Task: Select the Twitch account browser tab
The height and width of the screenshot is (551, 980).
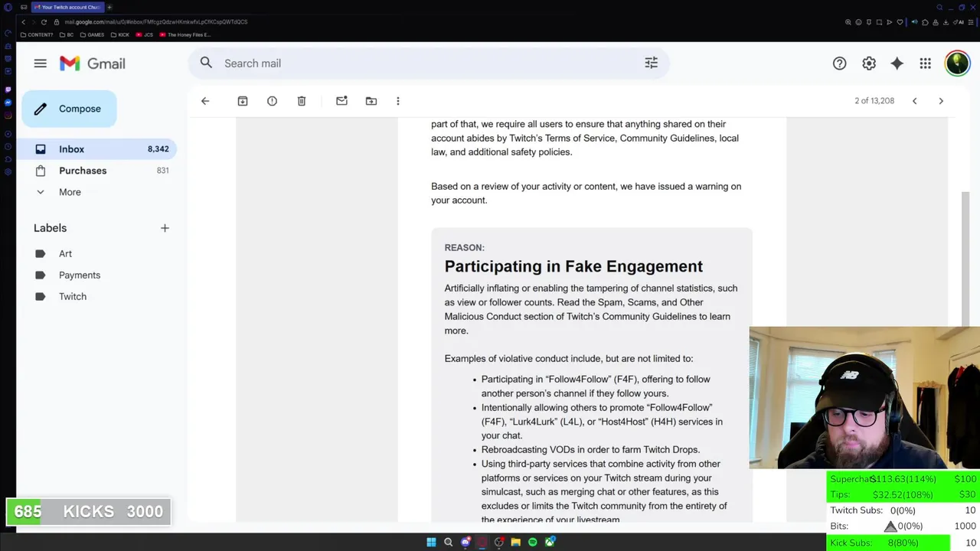Action: 67,7
